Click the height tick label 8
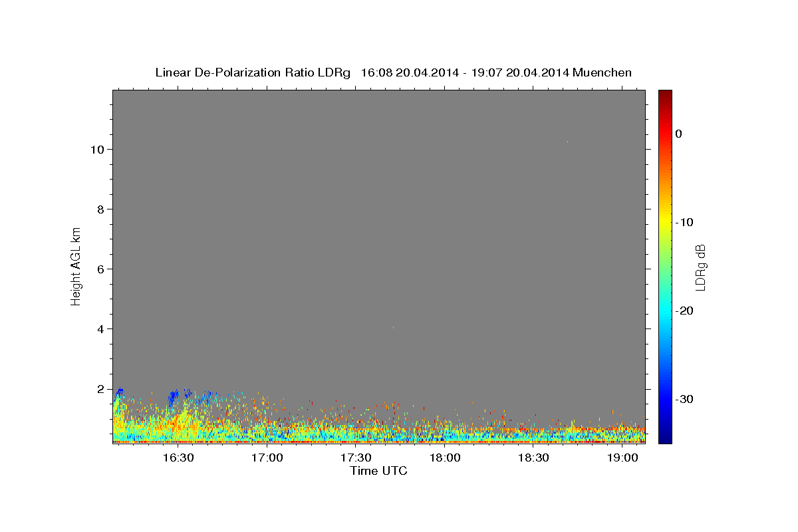 pyautogui.click(x=101, y=209)
